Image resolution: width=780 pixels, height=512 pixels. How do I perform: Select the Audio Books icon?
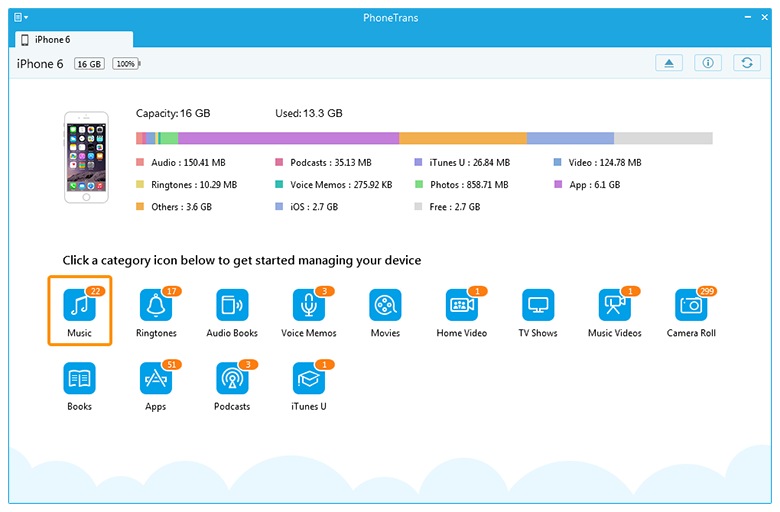pyautogui.click(x=232, y=305)
